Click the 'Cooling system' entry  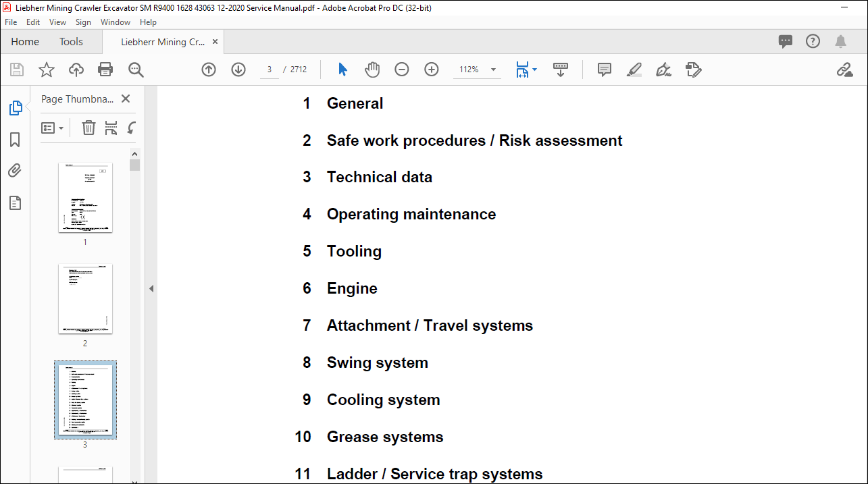[x=384, y=400]
